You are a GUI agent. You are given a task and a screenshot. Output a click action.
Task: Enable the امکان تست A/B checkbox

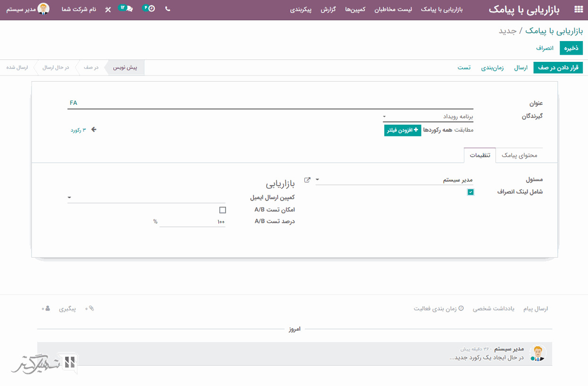click(x=223, y=210)
